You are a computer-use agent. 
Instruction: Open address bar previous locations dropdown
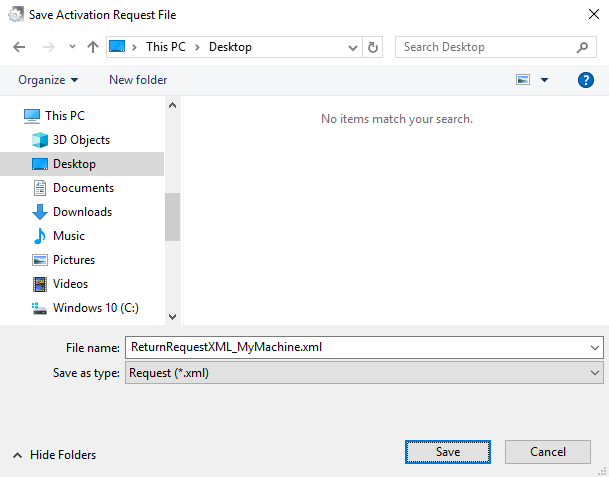[353, 48]
